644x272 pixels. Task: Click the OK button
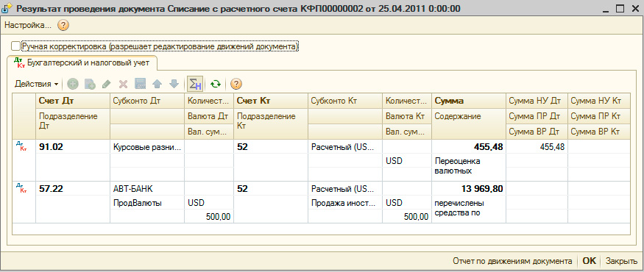tap(589, 261)
